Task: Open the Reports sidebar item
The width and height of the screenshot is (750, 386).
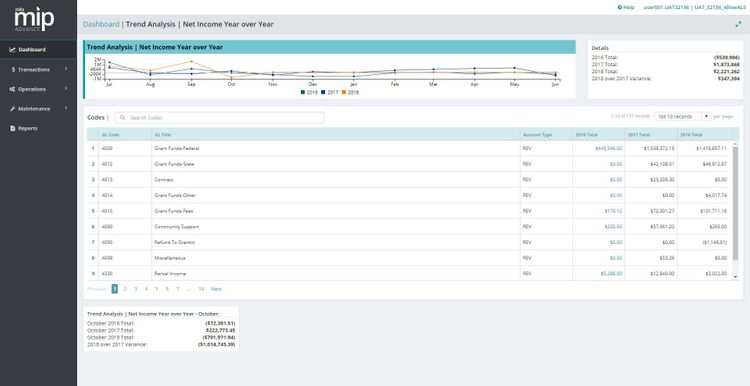Action: (x=38, y=128)
